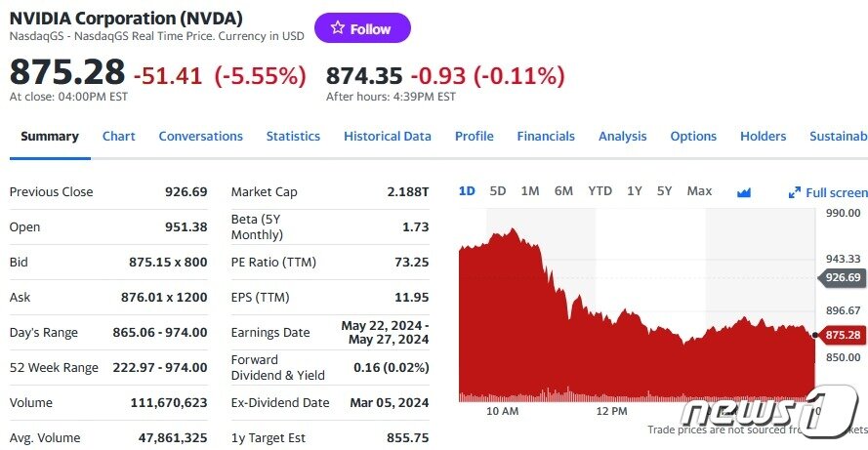
Task: Show YTD chart range
Action: click(599, 191)
